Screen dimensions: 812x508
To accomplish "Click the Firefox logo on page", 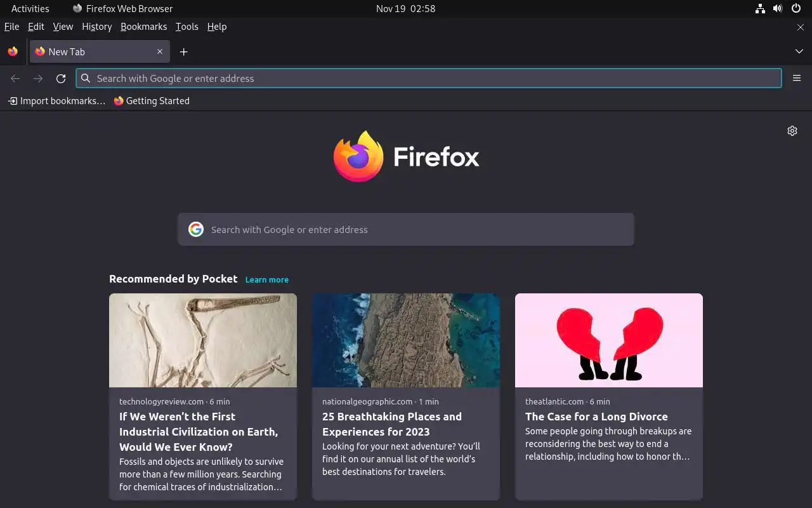I will pyautogui.click(x=406, y=156).
